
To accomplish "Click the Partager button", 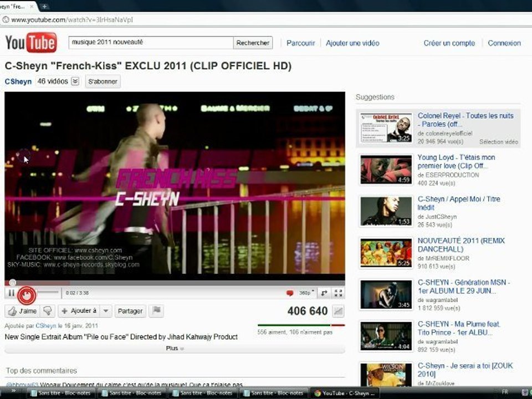I will 130,311.
